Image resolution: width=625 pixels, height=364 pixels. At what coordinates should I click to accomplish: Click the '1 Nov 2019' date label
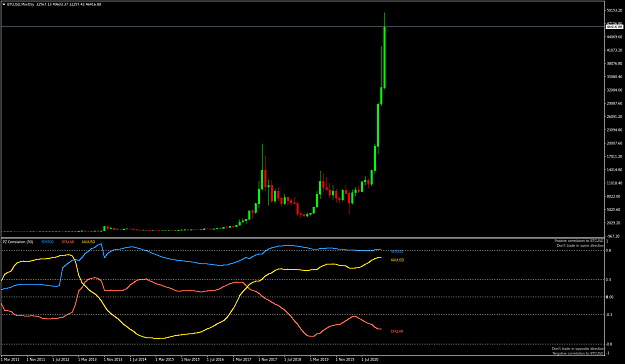344,359
